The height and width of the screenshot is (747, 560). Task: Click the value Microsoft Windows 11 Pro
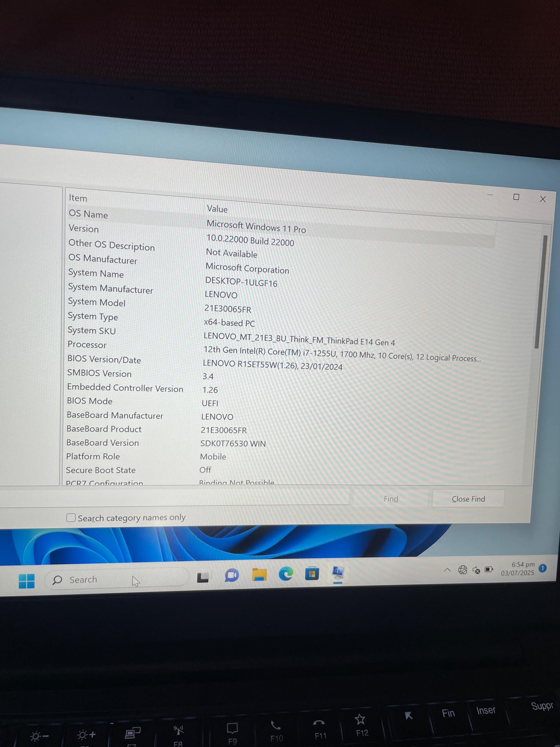[256, 227]
